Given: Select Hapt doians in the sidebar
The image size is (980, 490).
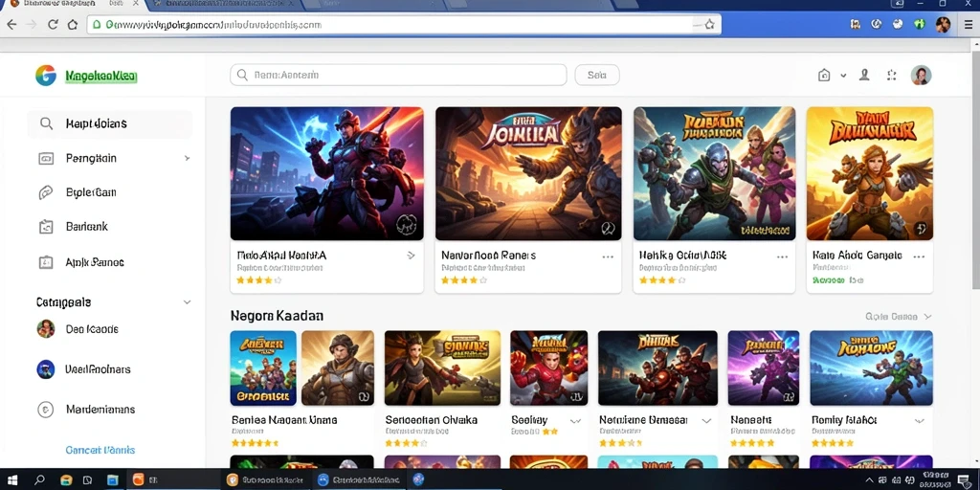Looking at the screenshot, I should point(110,123).
